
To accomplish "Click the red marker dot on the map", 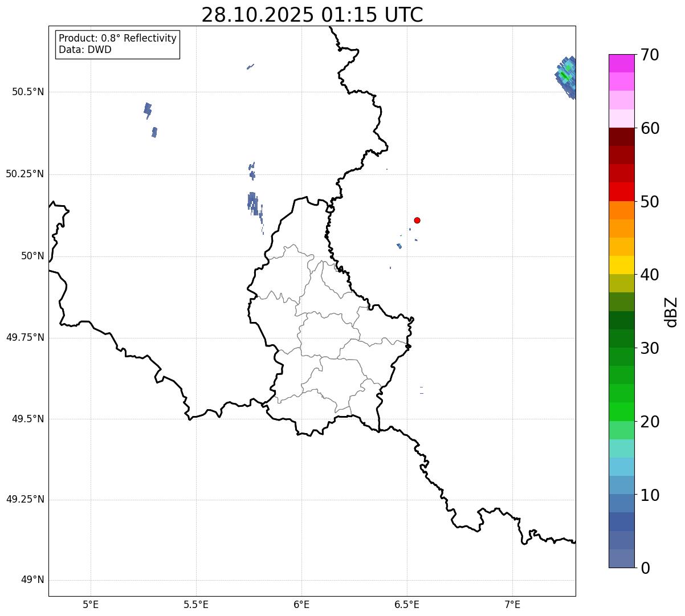I will point(417,220).
